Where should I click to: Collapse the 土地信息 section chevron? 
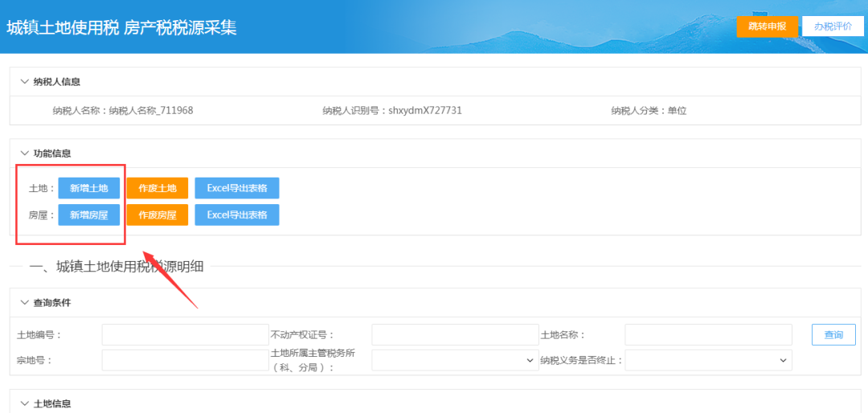pos(24,403)
